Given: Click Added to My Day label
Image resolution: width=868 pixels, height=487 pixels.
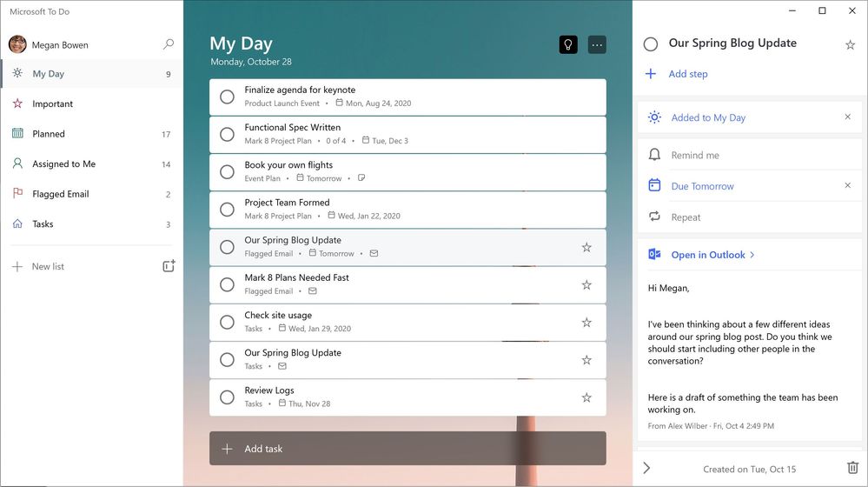Looking at the screenshot, I should [708, 117].
